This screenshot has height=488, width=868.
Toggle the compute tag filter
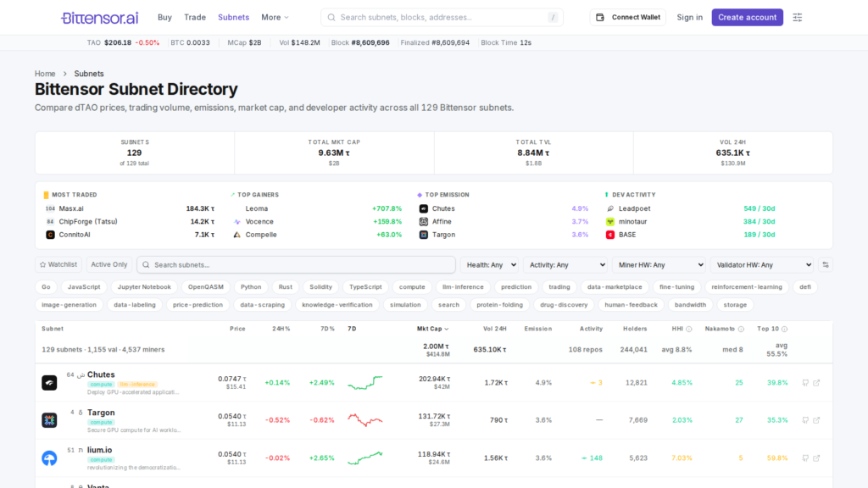pos(412,286)
